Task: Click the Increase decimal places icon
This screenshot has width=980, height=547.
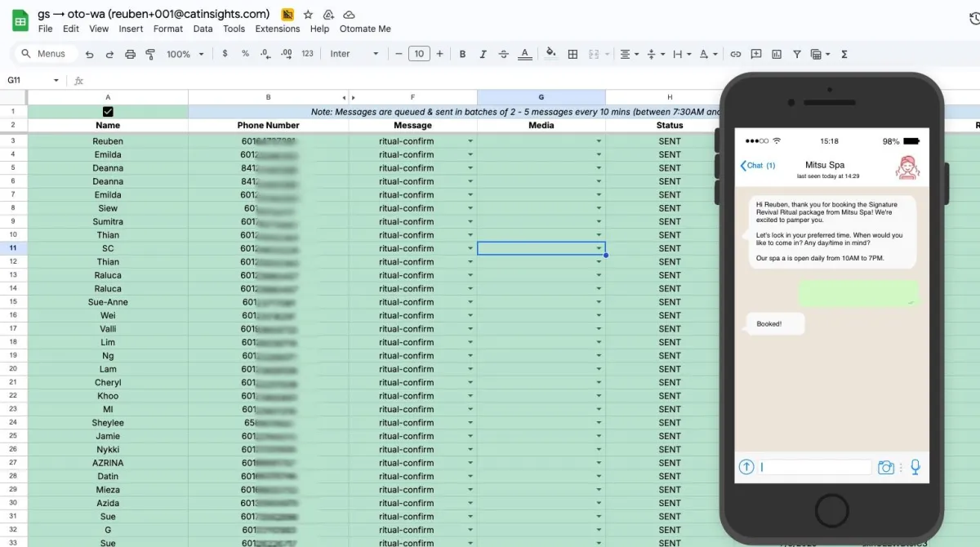Action: point(287,54)
